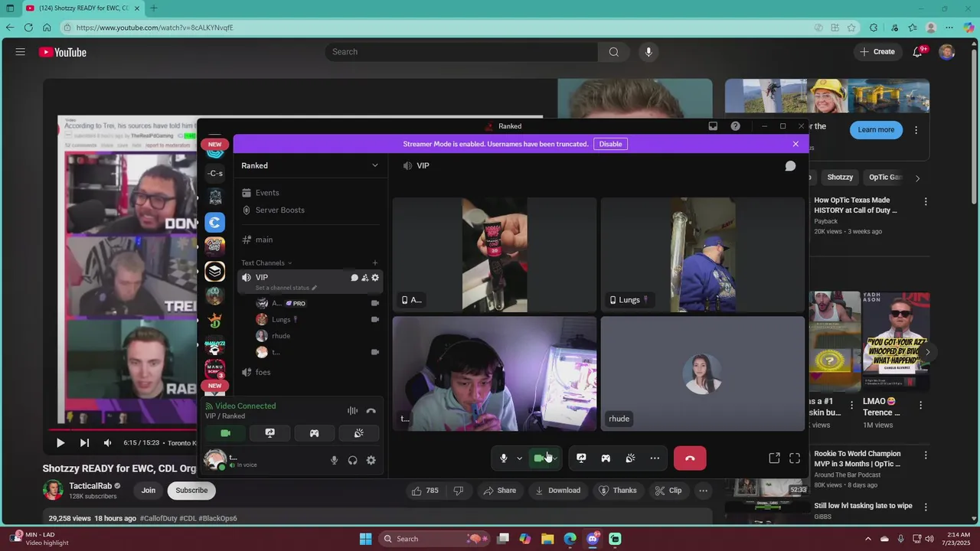Mute the YouTube player volume
Image resolution: width=980 pixels, height=551 pixels.
point(107,442)
